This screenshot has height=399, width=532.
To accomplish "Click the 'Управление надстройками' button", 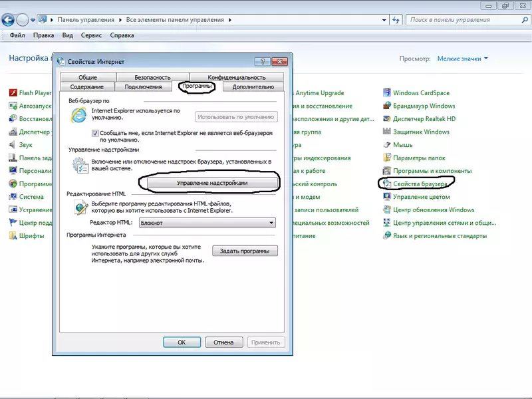I will click(212, 183).
